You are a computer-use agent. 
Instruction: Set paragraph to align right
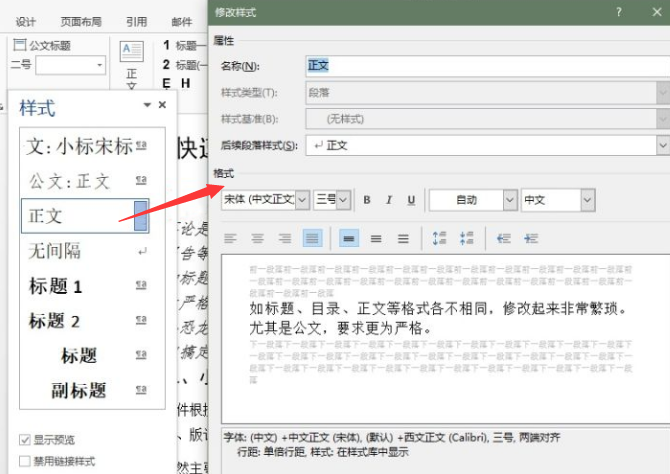[285, 238]
